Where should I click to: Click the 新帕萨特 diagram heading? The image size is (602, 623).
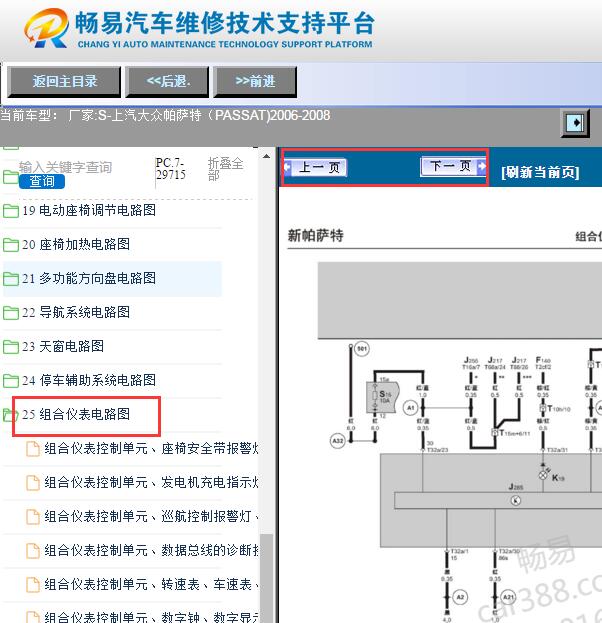tap(316, 236)
